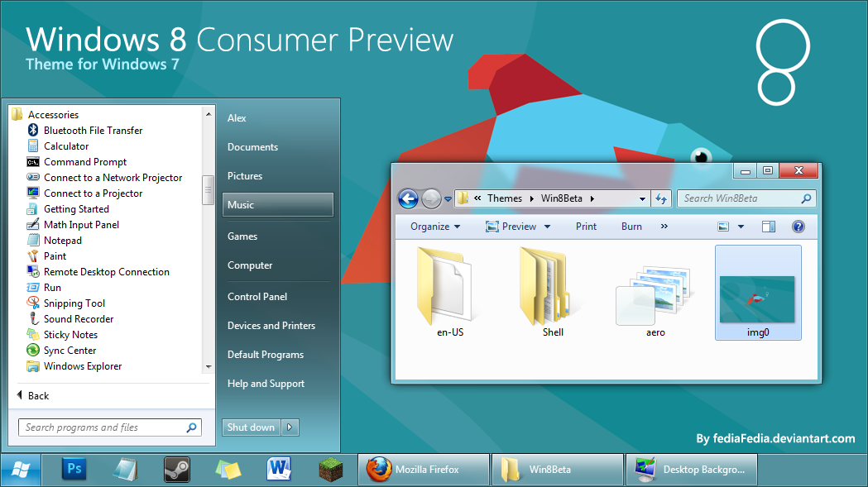
Task: Open Notepad from Accessories list
Action: (55, 240)
